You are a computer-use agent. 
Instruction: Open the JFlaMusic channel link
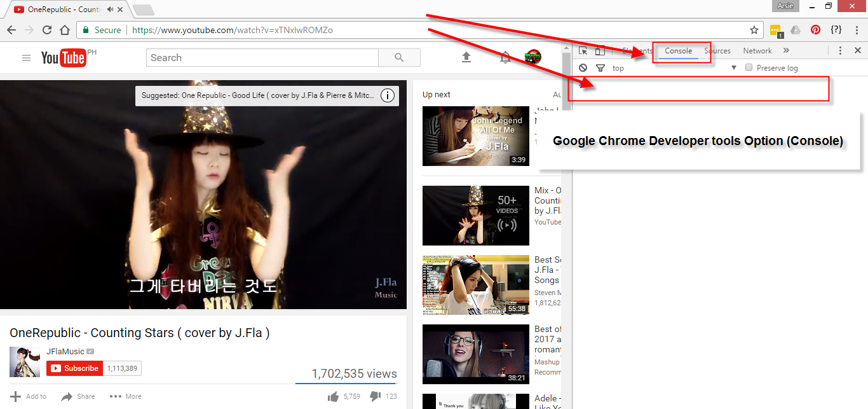coord(65,352)
